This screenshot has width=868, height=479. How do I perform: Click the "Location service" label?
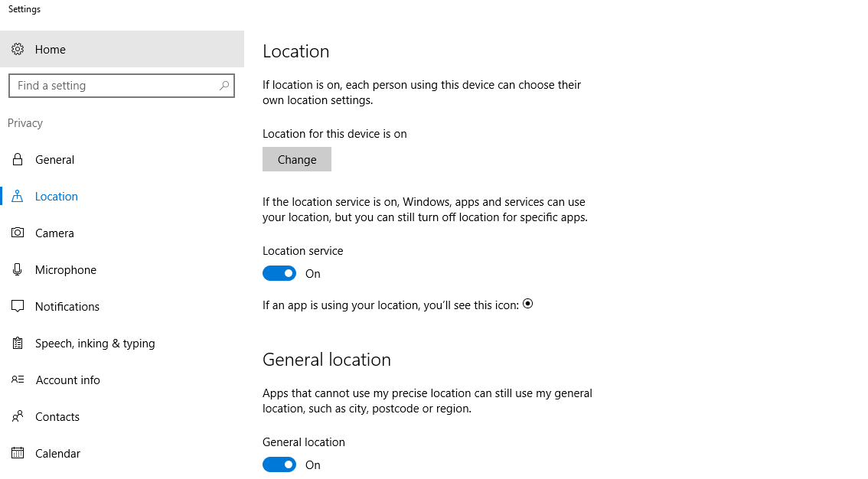click(303, 250)
